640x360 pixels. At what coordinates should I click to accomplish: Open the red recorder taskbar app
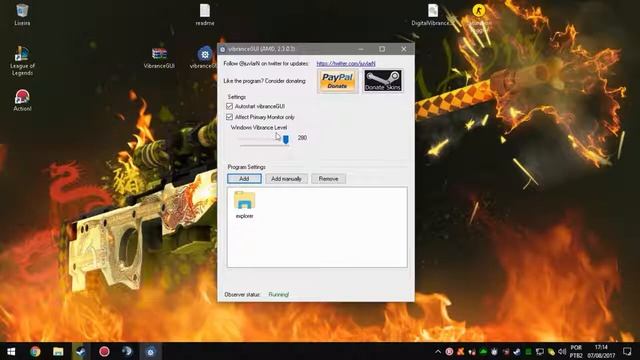(104, 351)
